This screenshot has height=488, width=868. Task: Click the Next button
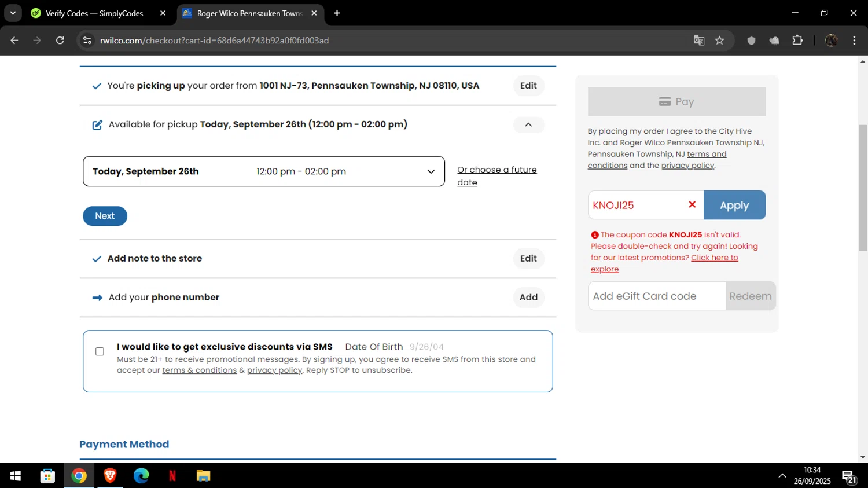(105, 216)
